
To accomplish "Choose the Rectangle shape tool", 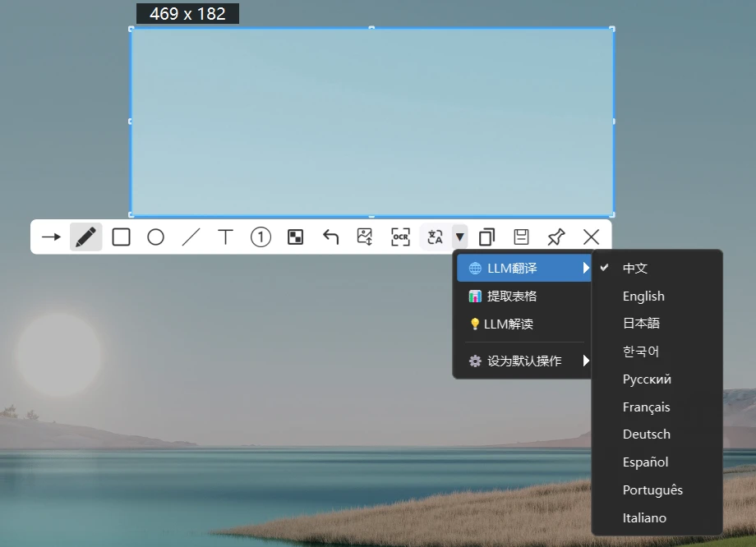I will (121, 237).
